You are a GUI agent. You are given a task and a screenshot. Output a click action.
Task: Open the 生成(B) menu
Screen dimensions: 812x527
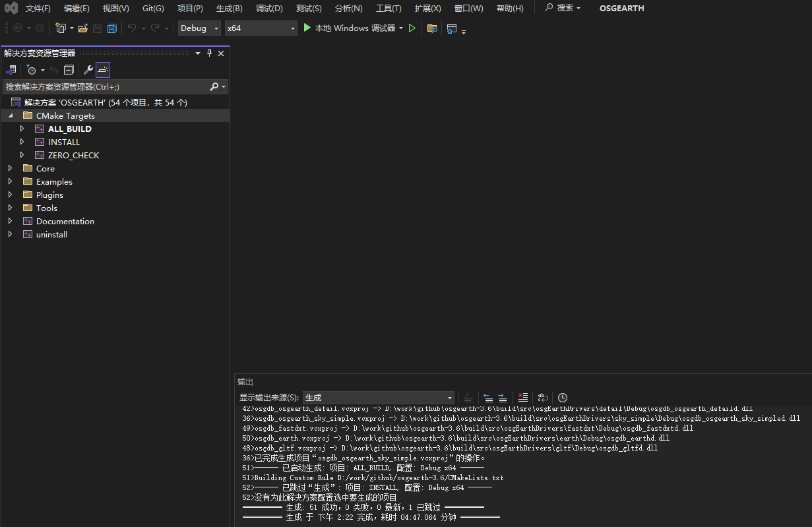(230, 9)
